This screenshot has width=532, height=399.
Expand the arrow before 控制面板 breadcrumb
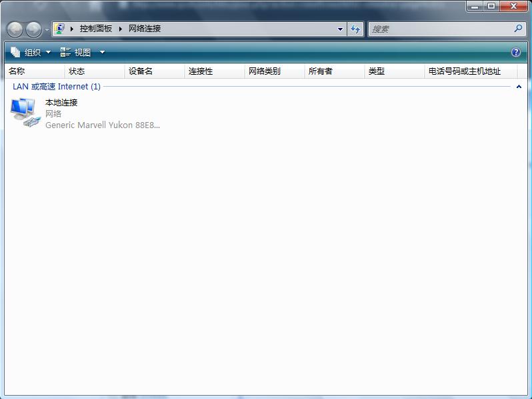click(x=72, y=29)
